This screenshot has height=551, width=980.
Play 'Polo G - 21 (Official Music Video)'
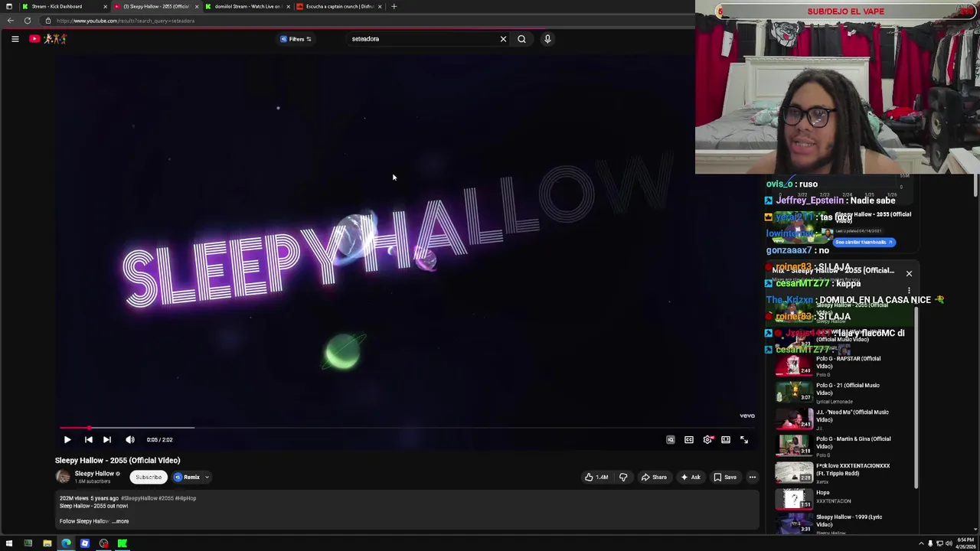click(842, 393)
